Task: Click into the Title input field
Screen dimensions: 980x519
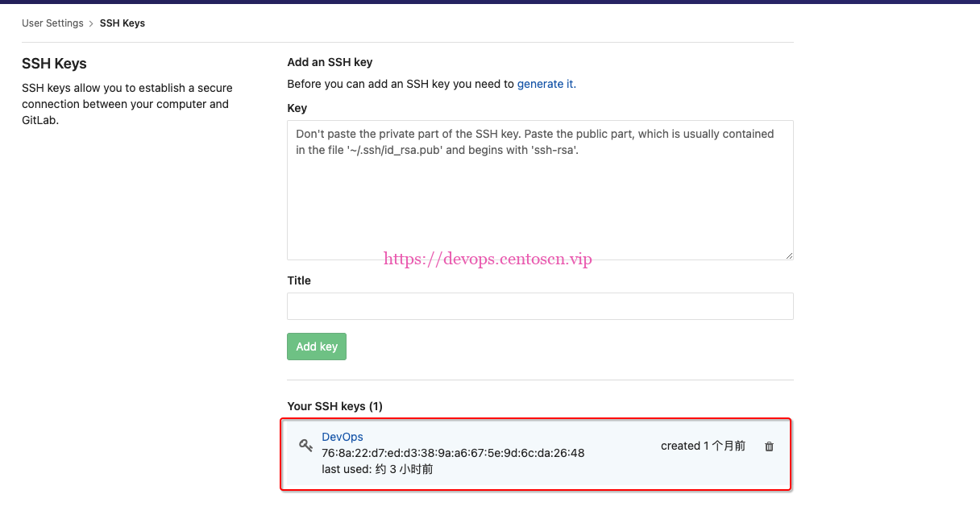Action: (540, 306)
